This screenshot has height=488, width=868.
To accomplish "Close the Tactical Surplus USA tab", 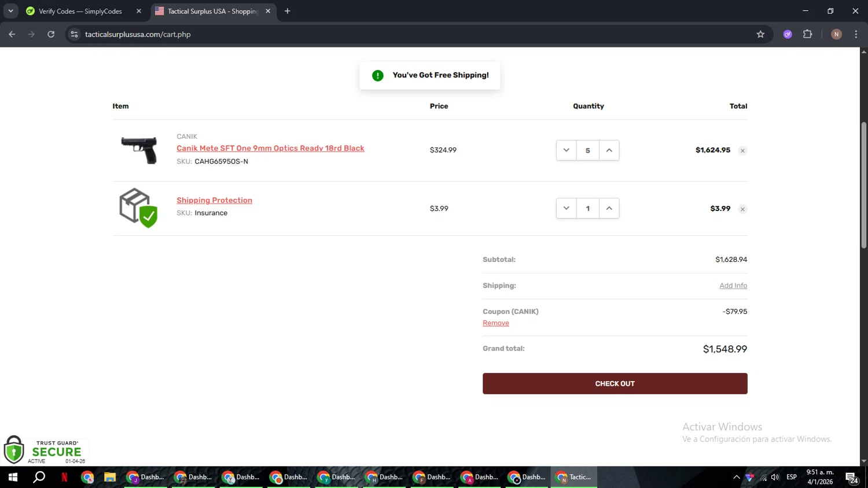I will click(x=268, y=11).
